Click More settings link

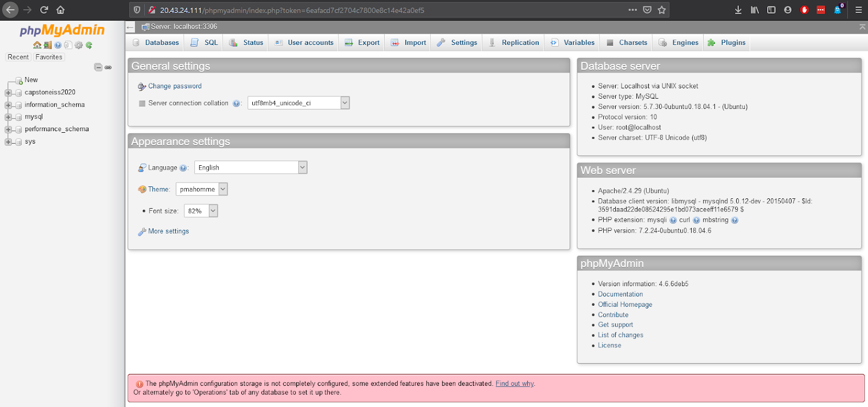169,231
